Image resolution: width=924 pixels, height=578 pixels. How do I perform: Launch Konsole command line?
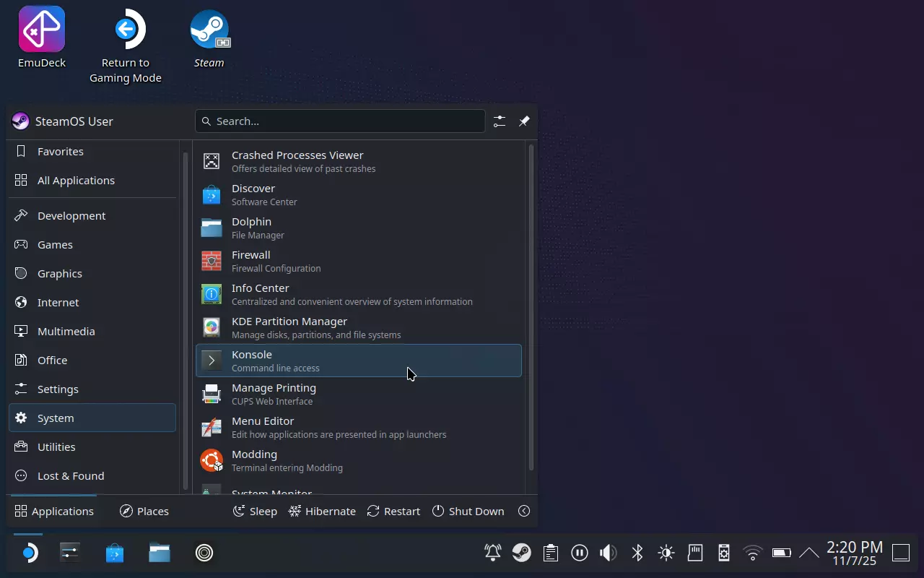pos(359,361)
